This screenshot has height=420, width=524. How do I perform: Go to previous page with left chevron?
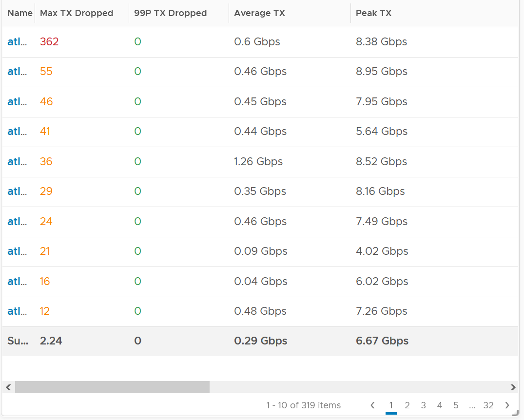click(372, 405)
